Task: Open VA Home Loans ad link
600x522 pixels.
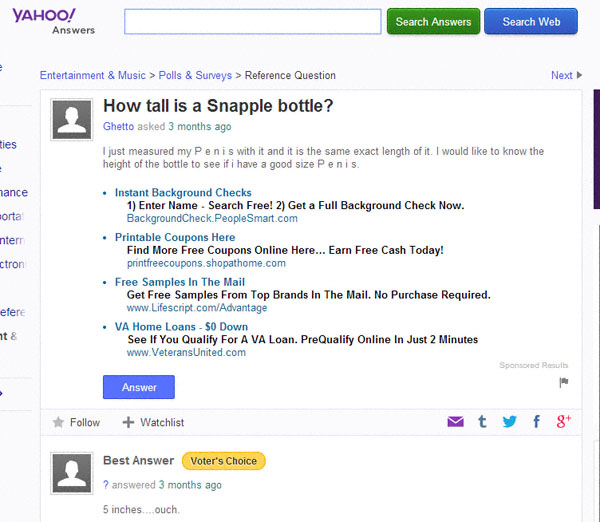Action: click(181, 327)
